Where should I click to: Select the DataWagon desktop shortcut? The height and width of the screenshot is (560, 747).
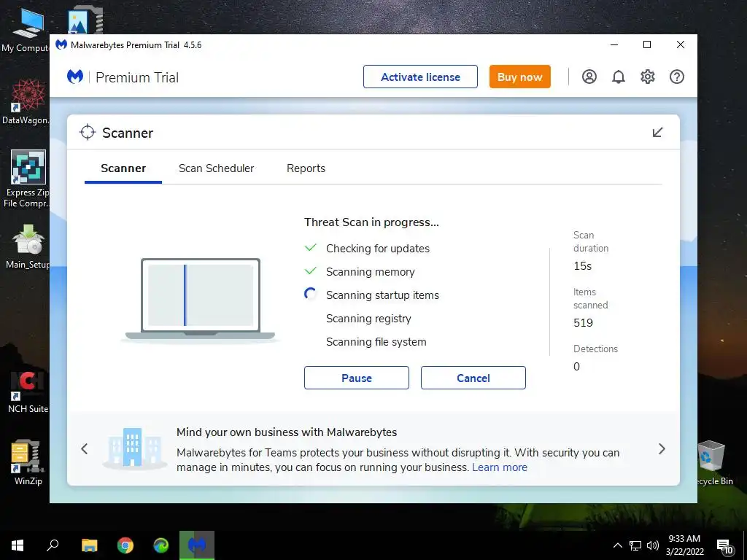[26, 102]
